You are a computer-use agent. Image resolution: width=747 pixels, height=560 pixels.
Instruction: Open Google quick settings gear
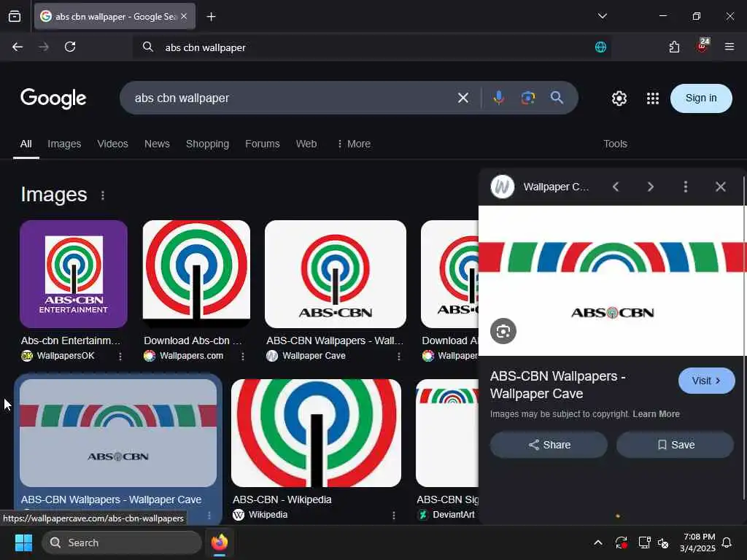point(619,98)
